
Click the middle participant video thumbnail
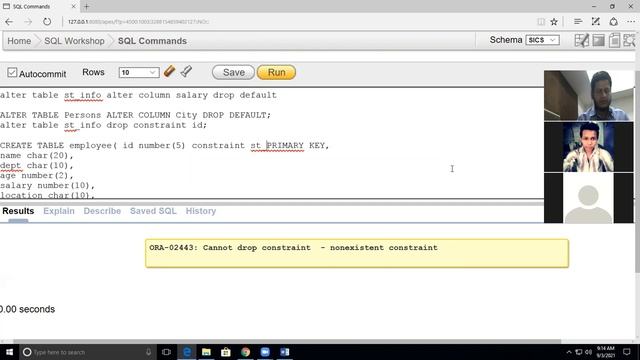pyautogui.click(x=589, y=147)
